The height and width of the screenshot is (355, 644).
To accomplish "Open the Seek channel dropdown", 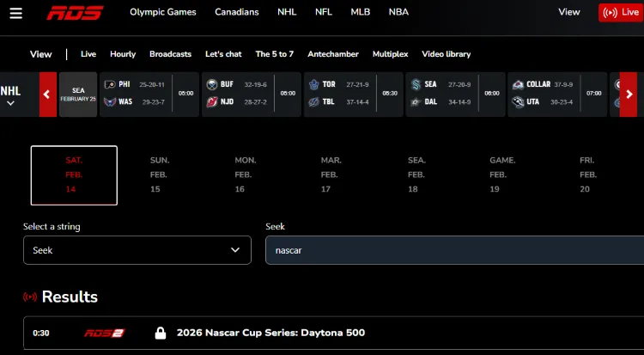I will coord(137,250).
